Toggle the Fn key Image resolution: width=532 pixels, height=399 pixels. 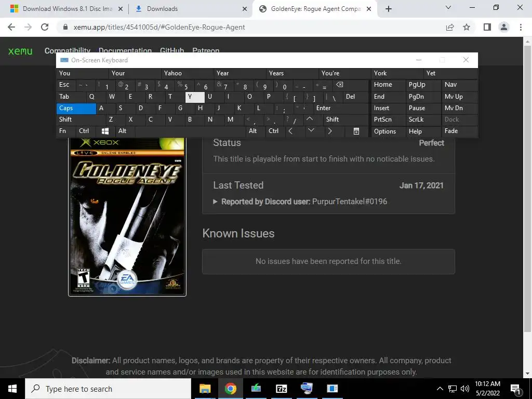point(66,131)
